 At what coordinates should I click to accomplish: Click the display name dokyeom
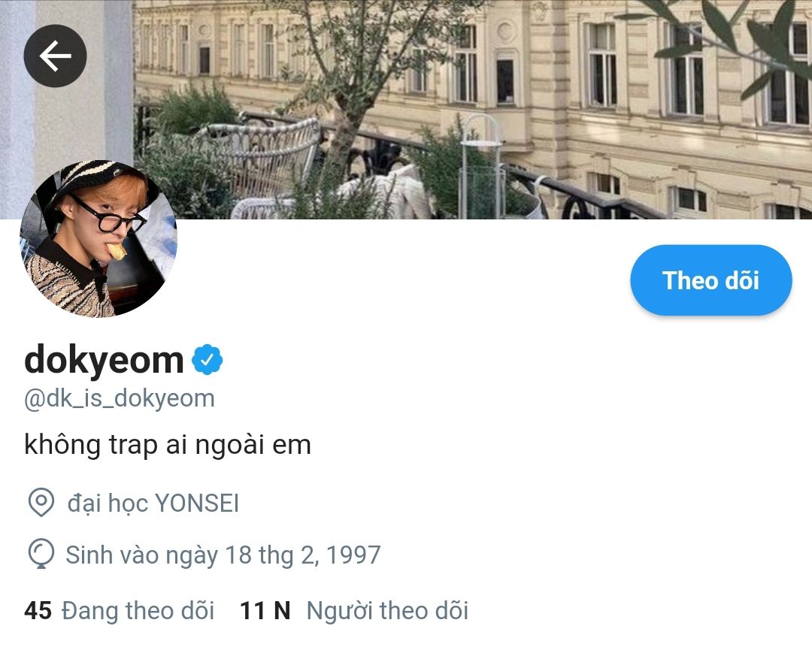[x=104, y=360]
